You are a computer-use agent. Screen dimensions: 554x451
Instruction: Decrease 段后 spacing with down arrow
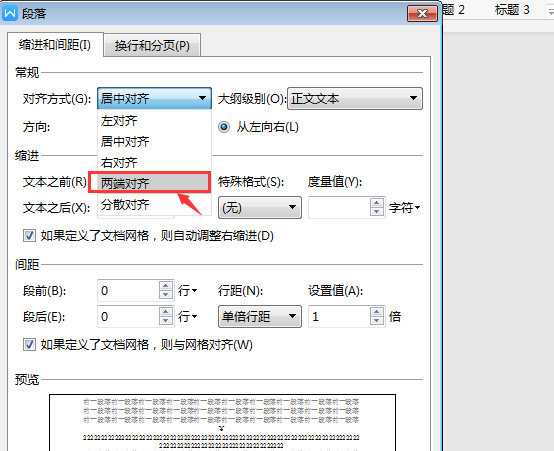click(x=166, y=321)
